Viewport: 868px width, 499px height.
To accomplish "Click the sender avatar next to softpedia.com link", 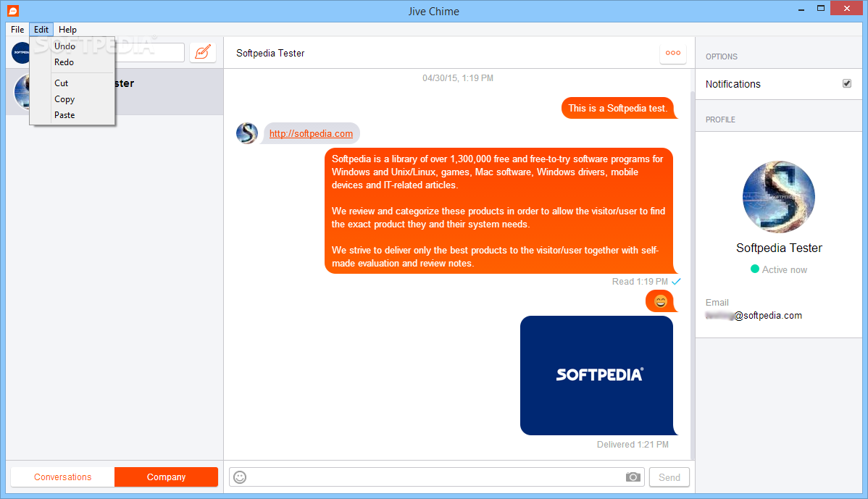I will pos(247,133).
